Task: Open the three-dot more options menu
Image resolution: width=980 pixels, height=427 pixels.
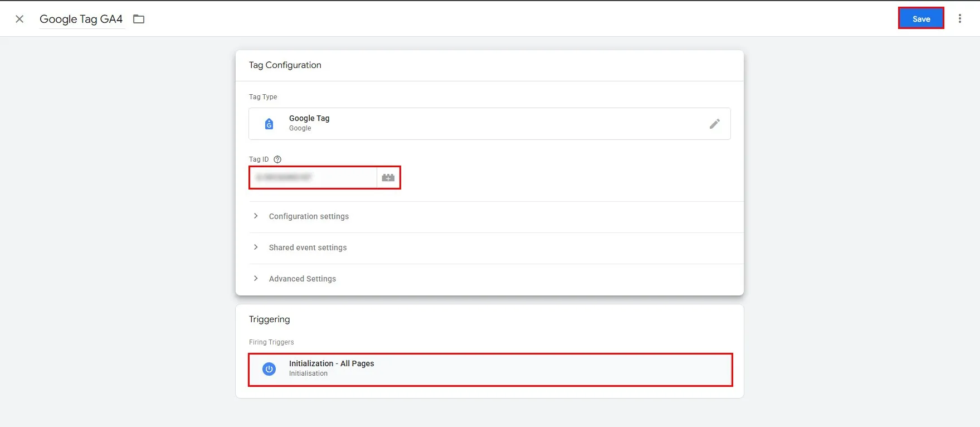Action: [x=959, y=18]
